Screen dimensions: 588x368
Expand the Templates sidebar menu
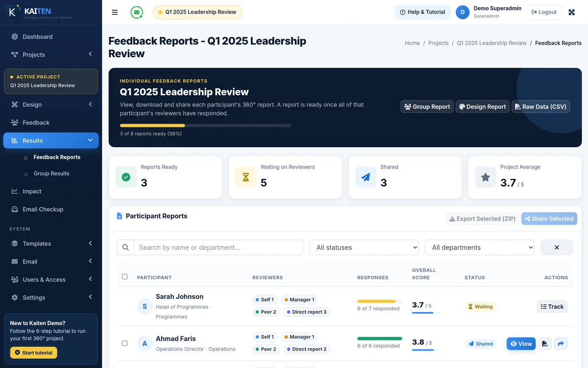51,244
